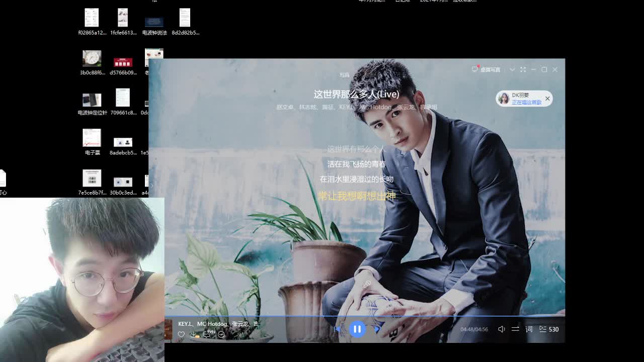The image size is (644, 362).
Task: Seek on the blue playback progress bar
Action: click(x=365, y=317)
